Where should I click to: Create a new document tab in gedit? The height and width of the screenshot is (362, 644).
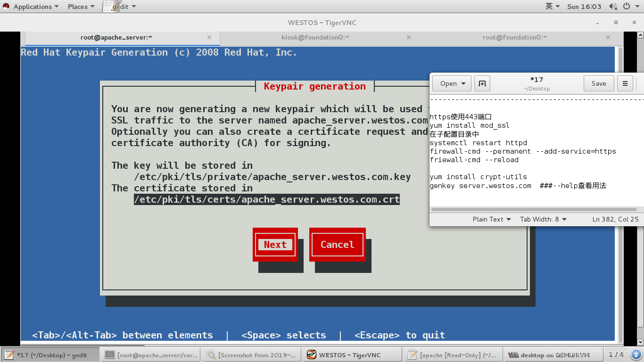482,83
